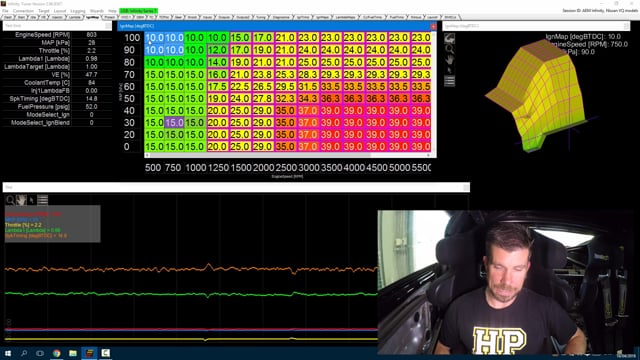Open File Explorer from the taskbar
640x360 pixels.
73,353
